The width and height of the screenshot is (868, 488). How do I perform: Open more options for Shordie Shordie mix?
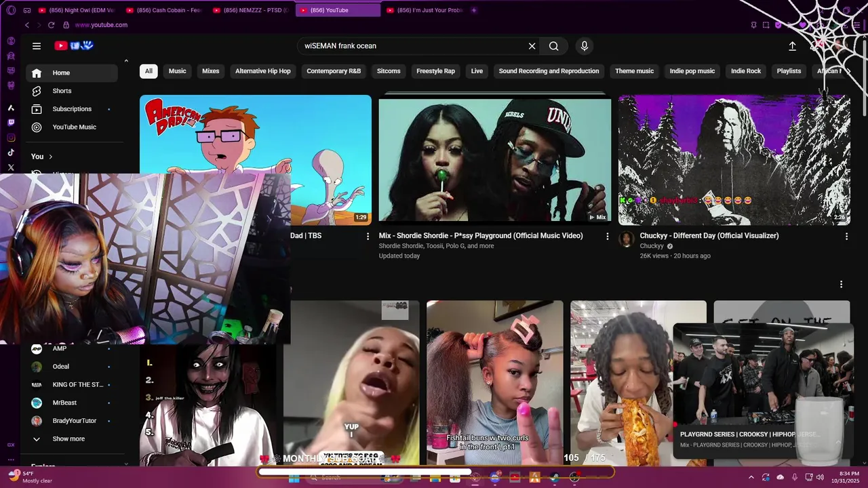point(608,236)
